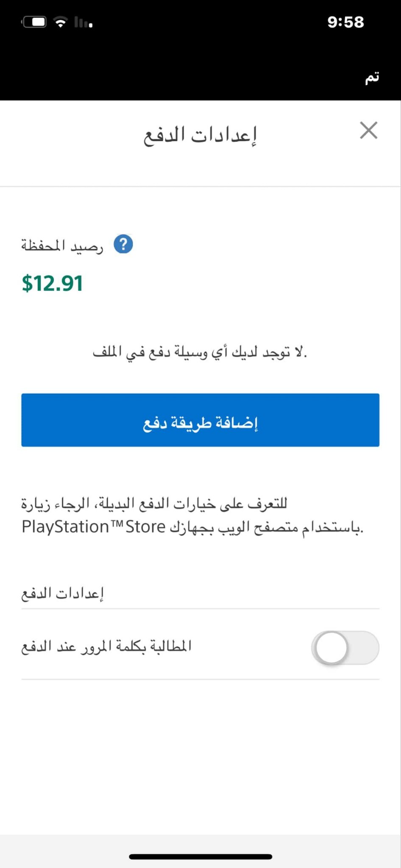The width and height of the screenshot is (401, 868).
Task: Tap the home indicator bar at the bottom
Action: [200, 857]
